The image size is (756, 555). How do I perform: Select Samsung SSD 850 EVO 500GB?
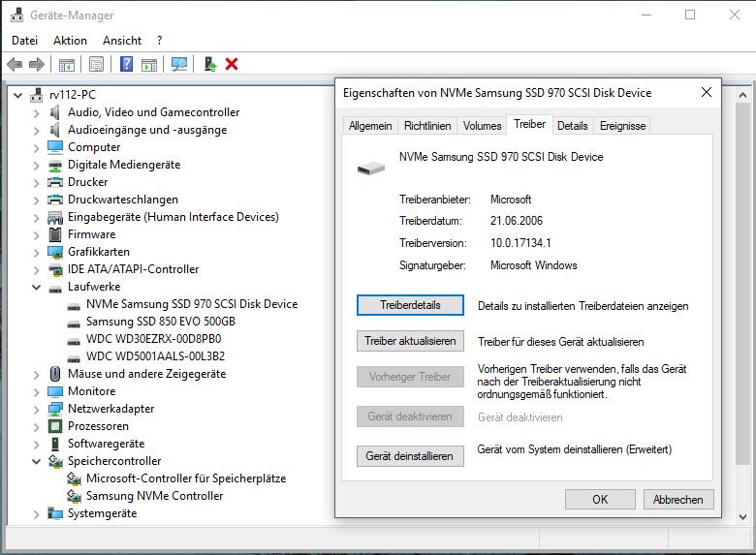tap(161, 322)
